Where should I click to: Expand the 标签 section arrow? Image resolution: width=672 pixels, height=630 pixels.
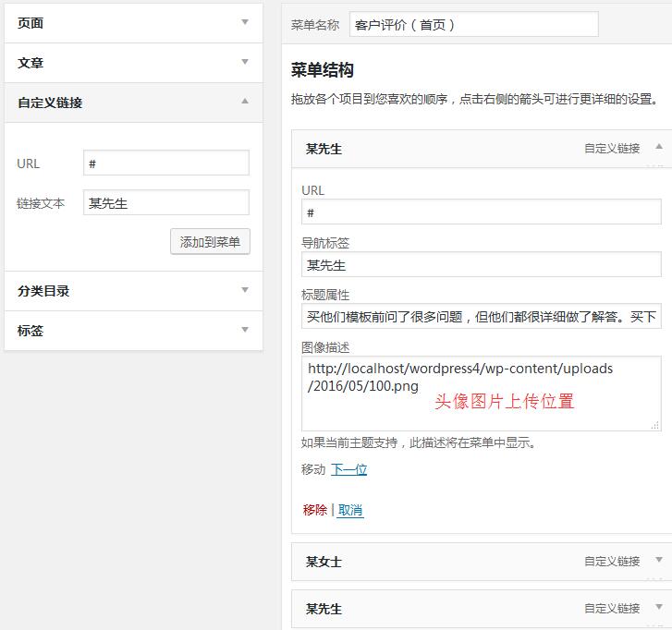click(245, 330)
